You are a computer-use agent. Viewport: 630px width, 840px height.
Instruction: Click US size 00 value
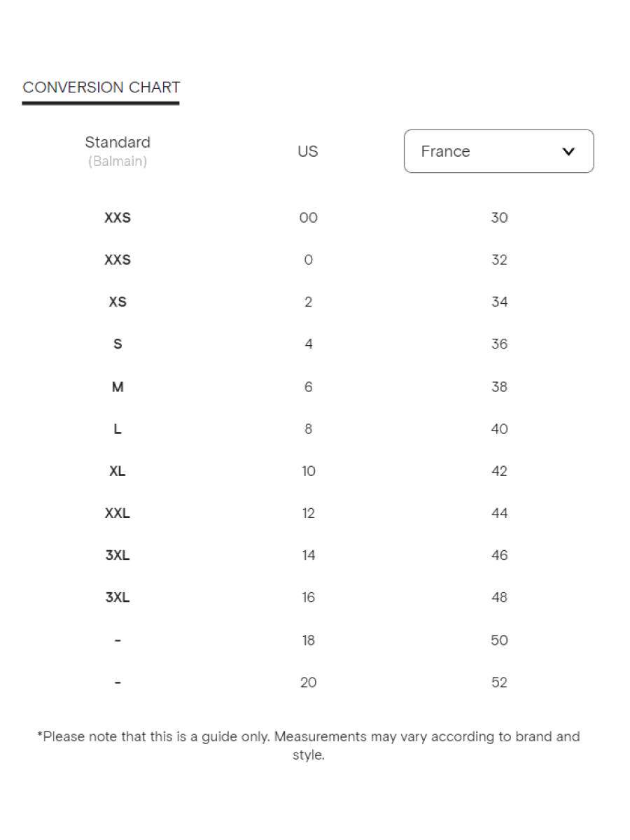coord(308,218)
